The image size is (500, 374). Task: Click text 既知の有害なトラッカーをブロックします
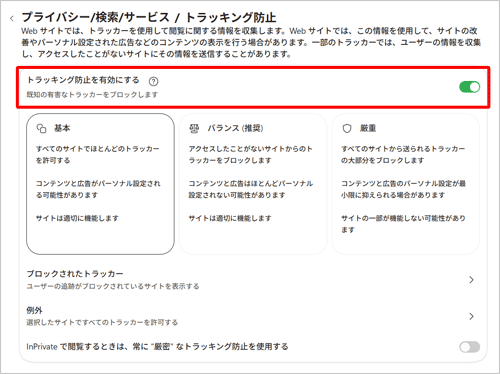(x=92, y=95)
